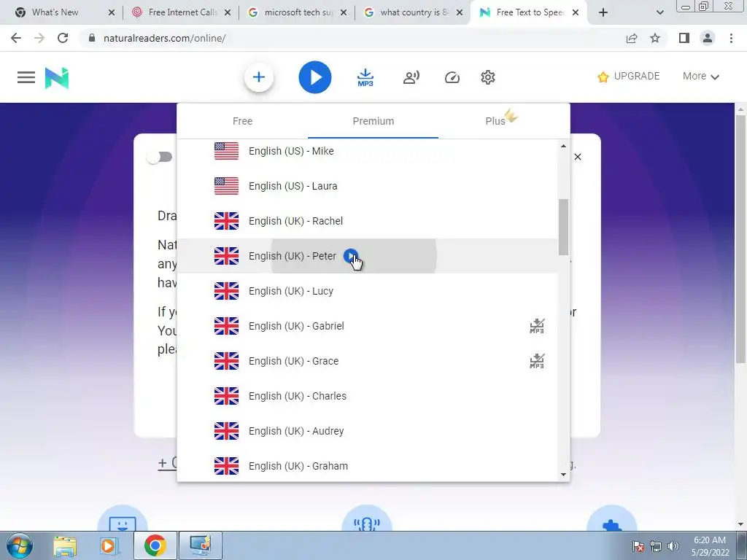The width and height of the screenshot is (747, 560).
Task: Click the UPGRADE star button
Action: click(628, 76)
